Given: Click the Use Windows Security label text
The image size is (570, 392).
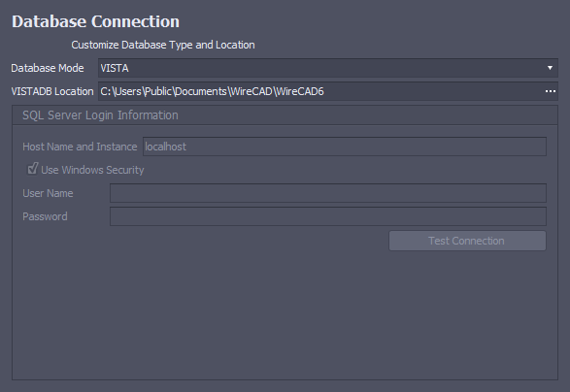Looking at the screenshot, I should (92, 170).
